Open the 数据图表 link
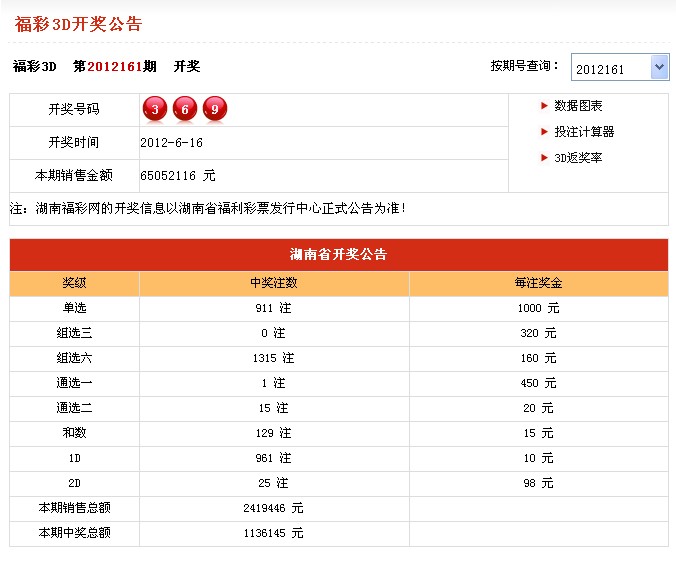Screen dimensions: 676x563 click(578, 106)
